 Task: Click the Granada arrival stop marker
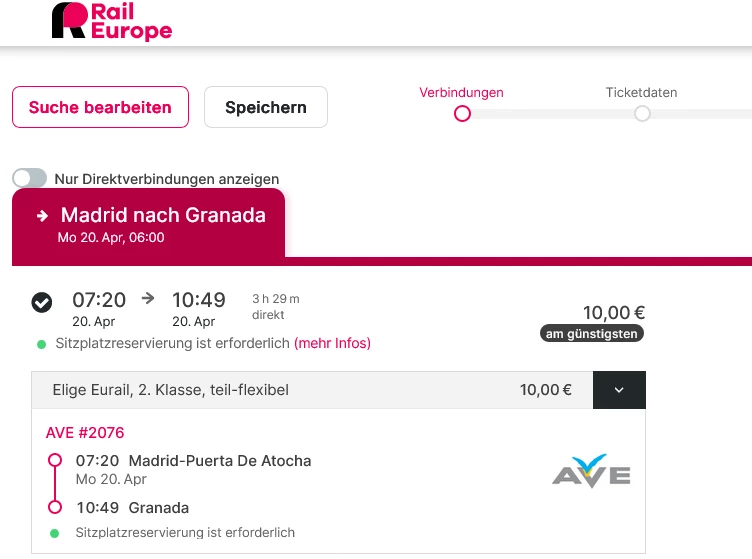55,507
